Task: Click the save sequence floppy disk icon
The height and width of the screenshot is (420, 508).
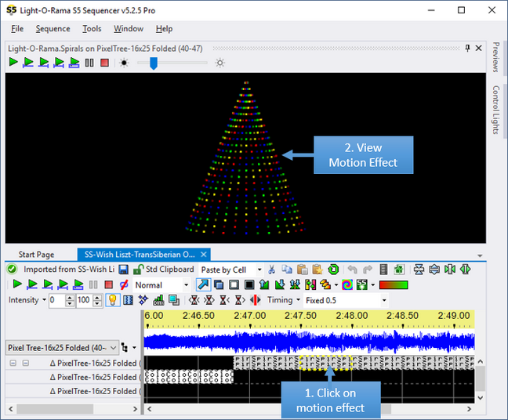Action: [123, 270]
